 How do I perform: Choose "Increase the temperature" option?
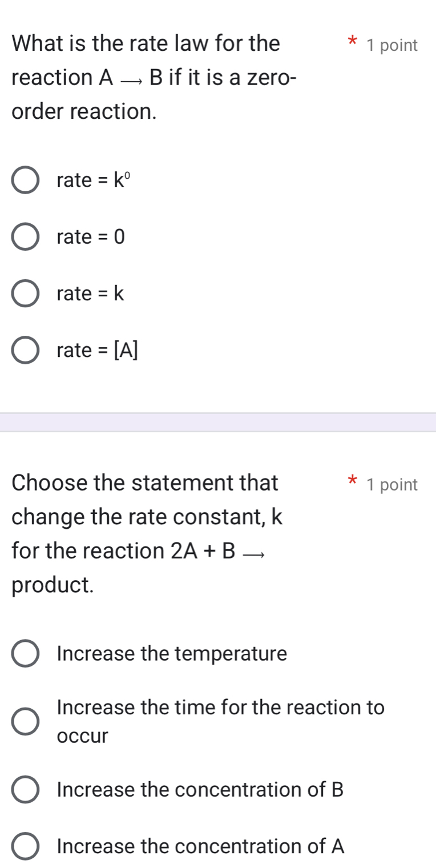[x=25, y=654]
